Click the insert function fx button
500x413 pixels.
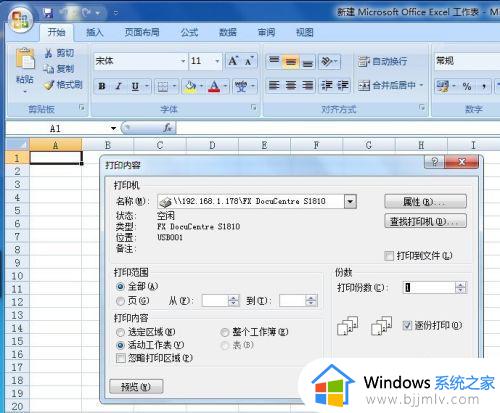(168, 128)
